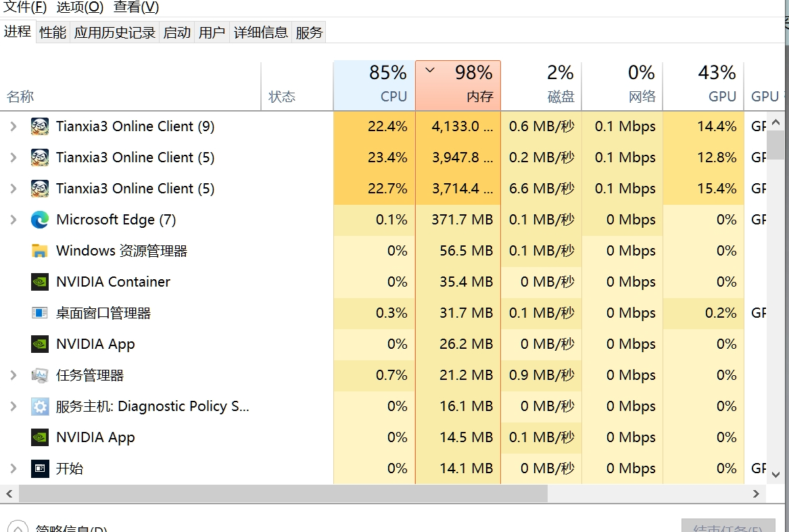
Task: Sort processes by the CPU column
Action: 374,85
